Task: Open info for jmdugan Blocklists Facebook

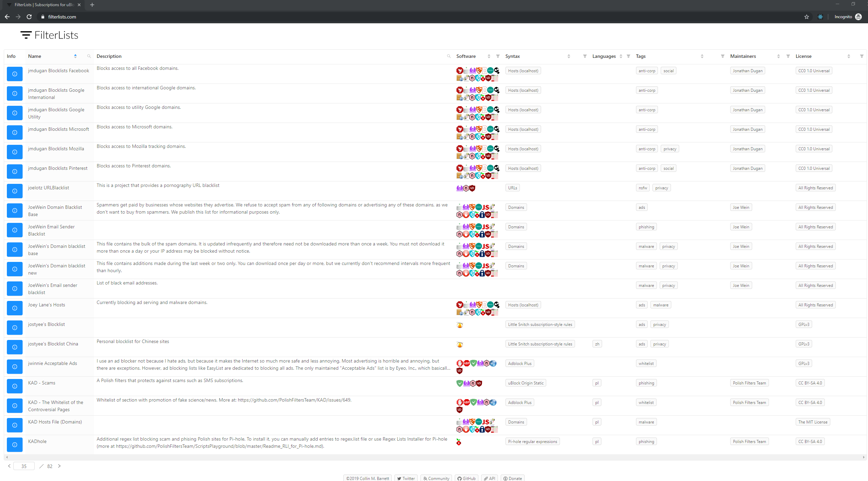Action: [x=15, y=74]
